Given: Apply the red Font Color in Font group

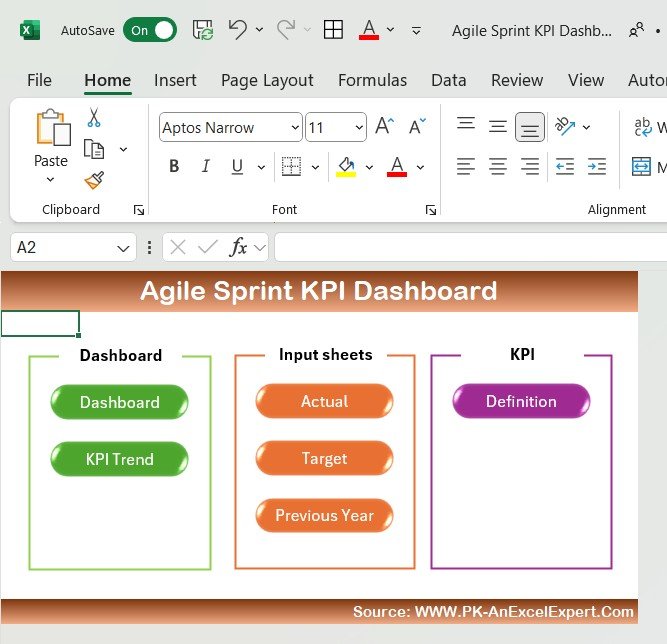Looking at the screenshot, I should pos(397,166).
